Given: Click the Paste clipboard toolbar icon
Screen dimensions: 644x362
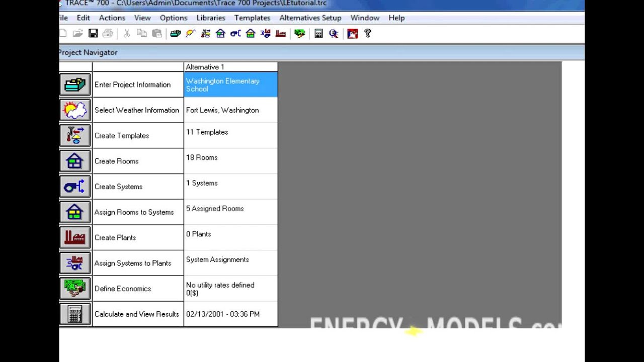Looking at the screenshot, I should click(x=157, y=34).
